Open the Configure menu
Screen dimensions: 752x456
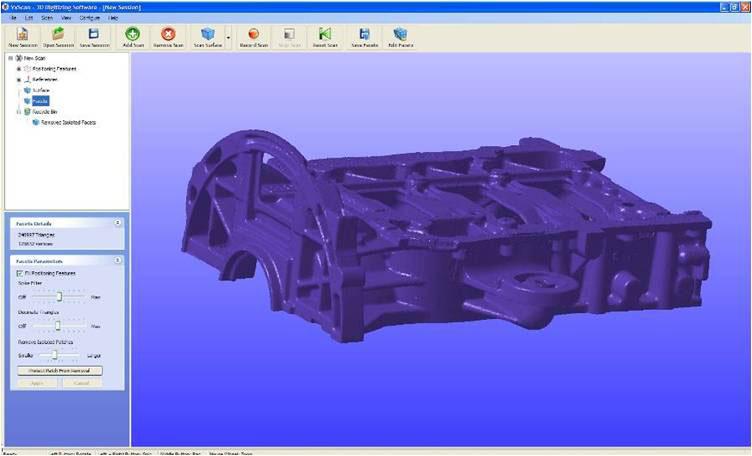87,18
